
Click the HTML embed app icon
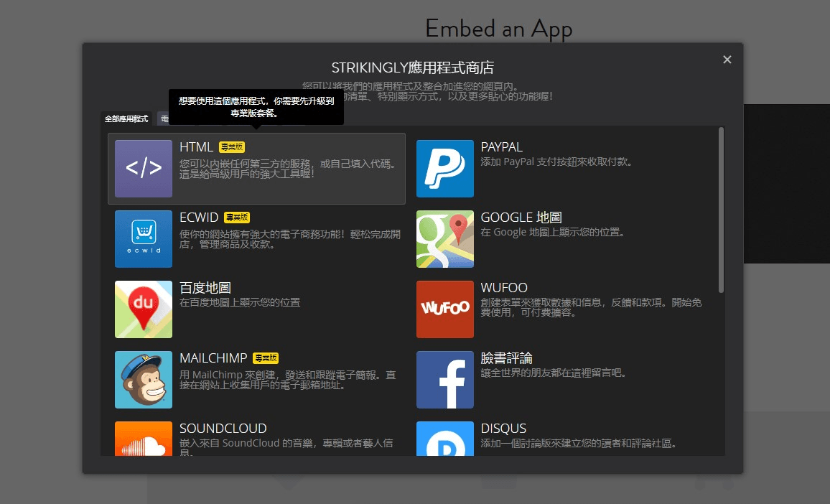pyautogui.click(x=143, y=169)
